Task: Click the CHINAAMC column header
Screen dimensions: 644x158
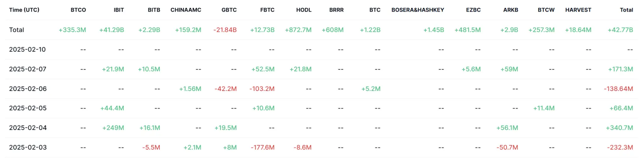Action: coord(186,10)
